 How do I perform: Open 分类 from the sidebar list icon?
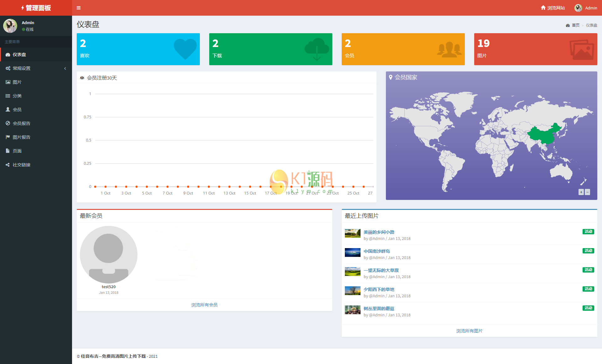8,96
